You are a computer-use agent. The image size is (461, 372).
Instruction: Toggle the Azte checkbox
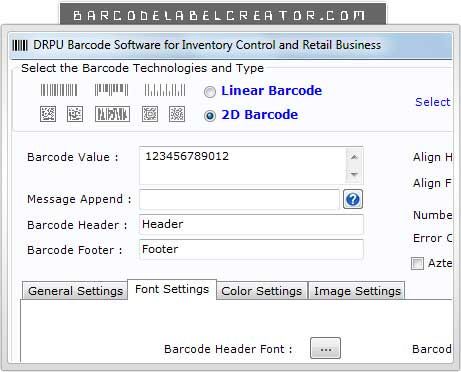tap(417, 263)
